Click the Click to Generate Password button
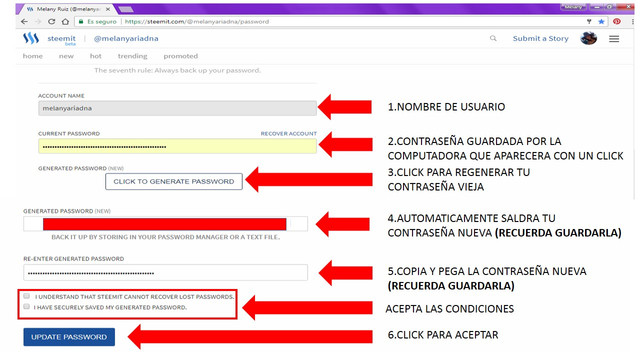Screen dimensions: 640x360 174,182
